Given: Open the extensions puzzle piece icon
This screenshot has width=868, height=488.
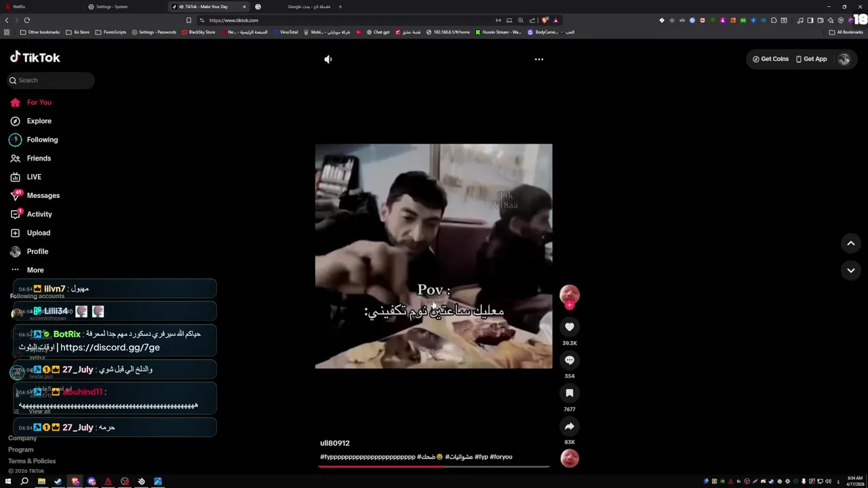Looking at the screenshot, I should [x=774, y=20].
